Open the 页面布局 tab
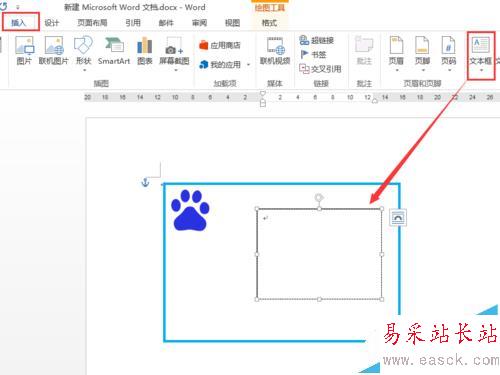Image resolution: width=500 pixels, height=375 pixels. 92,23
